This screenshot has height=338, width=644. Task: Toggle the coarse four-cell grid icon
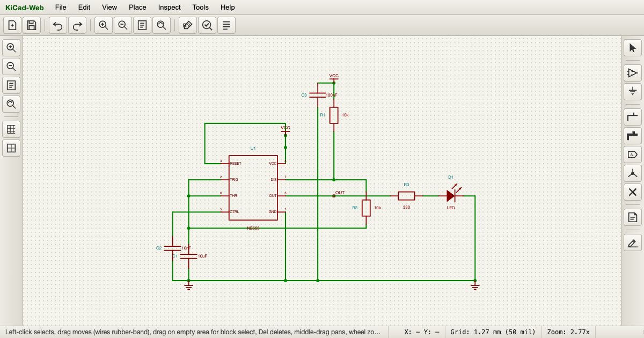11,148
